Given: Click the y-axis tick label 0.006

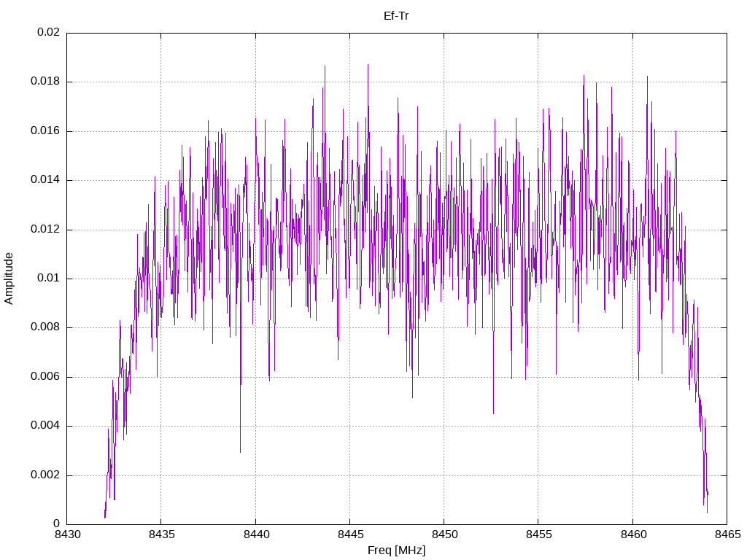Looking at the screenshot, I should pyautogui.click(x=45, y=377).
